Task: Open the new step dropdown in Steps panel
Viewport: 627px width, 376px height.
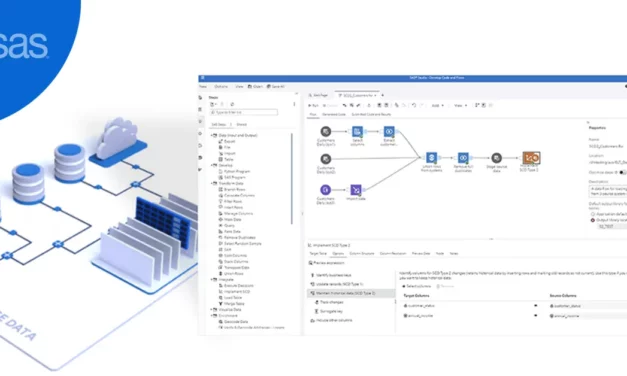Action: point(213,104)
